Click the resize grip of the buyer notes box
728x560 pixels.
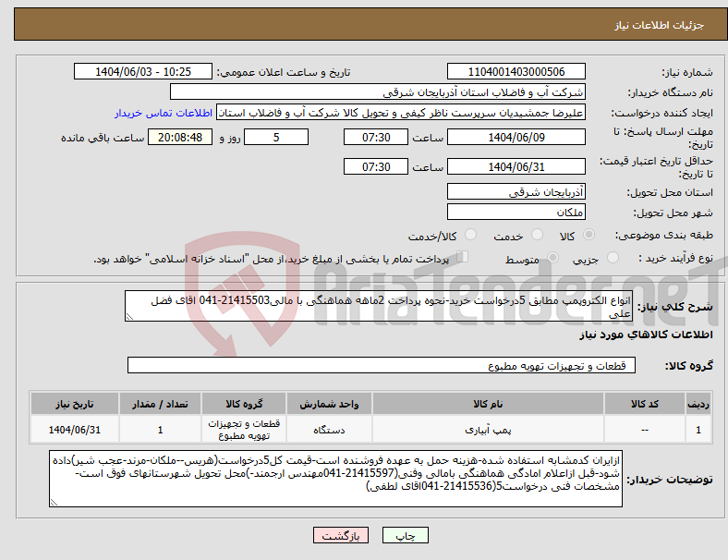click(x=54, y=503)
